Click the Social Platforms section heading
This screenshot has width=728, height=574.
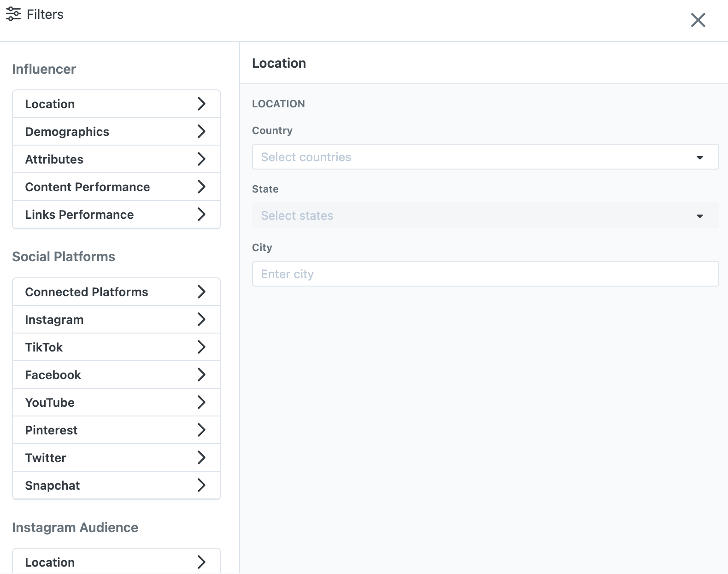[64, 257]
